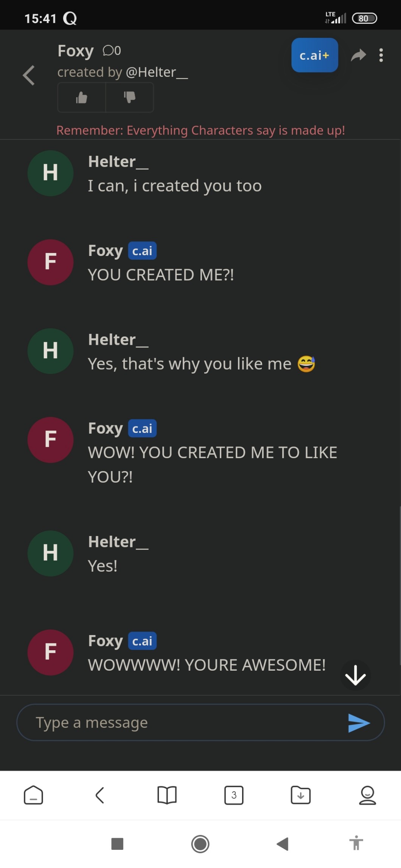Open browser home page icon

point(33,795)
